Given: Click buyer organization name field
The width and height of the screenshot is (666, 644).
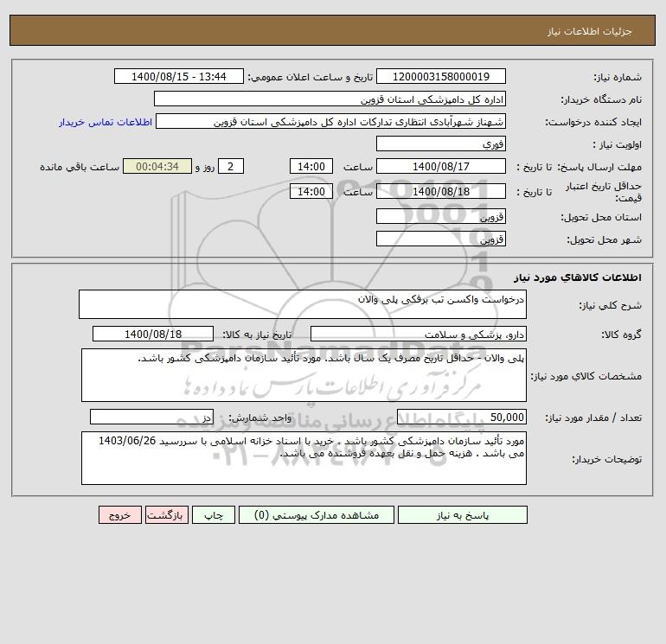Looking at the screenshot, I should tap(330, 99).
